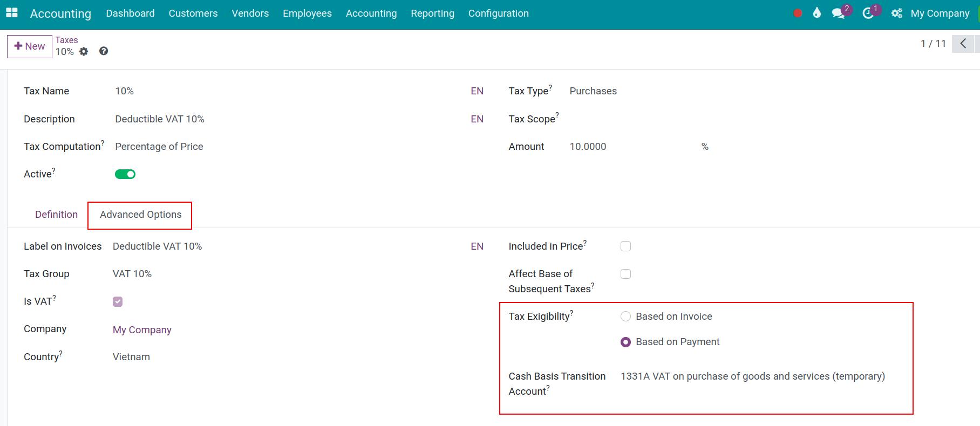Open the My Company switcher
Screen dimensions: 980x426
(x=940, y=13)
